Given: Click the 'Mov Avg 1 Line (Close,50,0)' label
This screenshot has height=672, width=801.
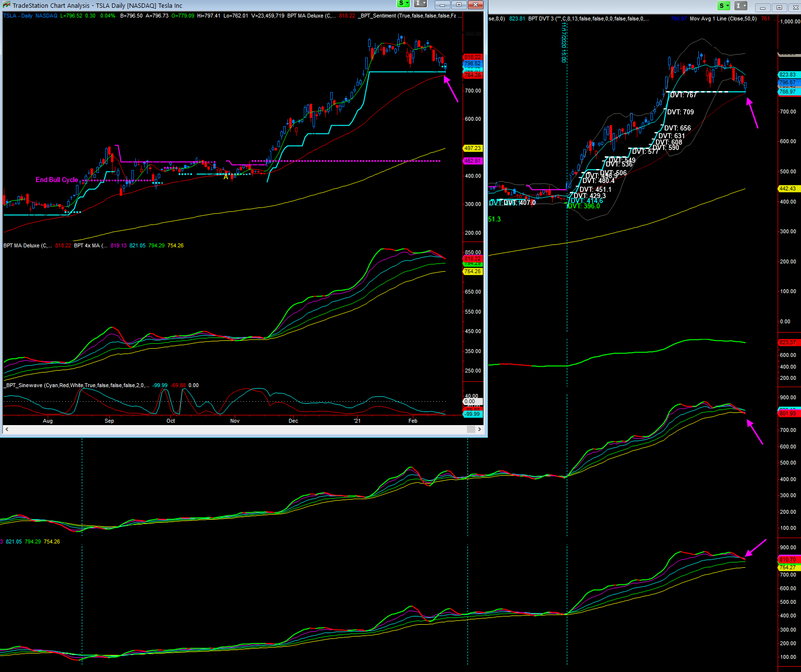Looking at the screenshot, I should click(x=723, y=19).
